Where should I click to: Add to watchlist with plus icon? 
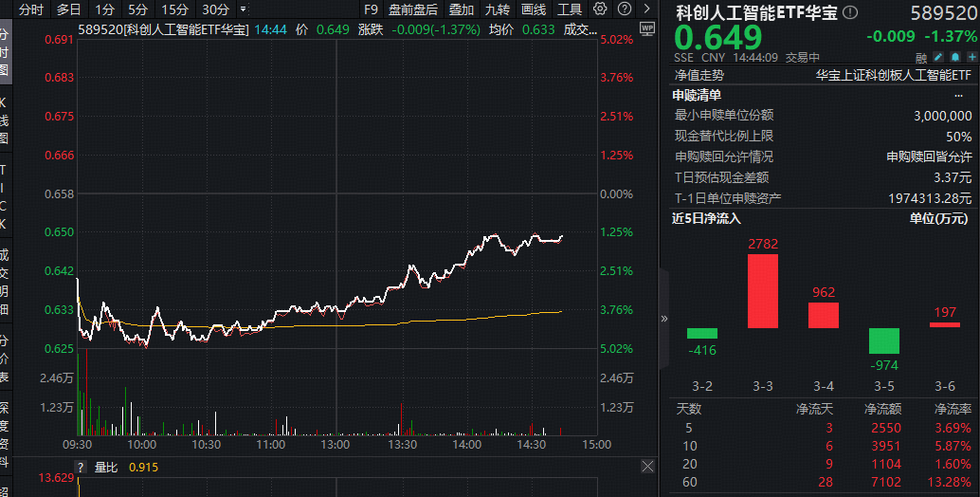click(x=971, y=57)
